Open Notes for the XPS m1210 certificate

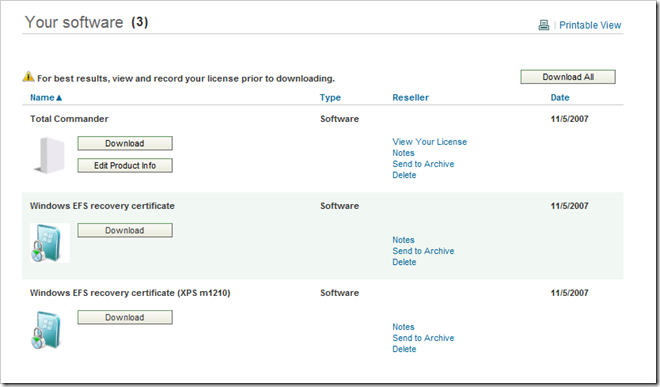pos(403,327)
